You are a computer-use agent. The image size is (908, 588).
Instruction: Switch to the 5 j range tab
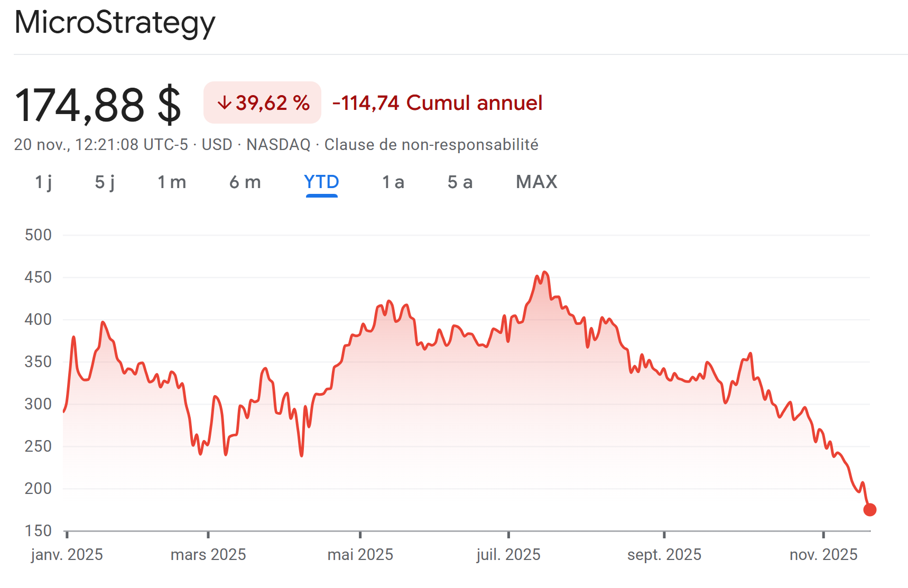tap(105, 182)
